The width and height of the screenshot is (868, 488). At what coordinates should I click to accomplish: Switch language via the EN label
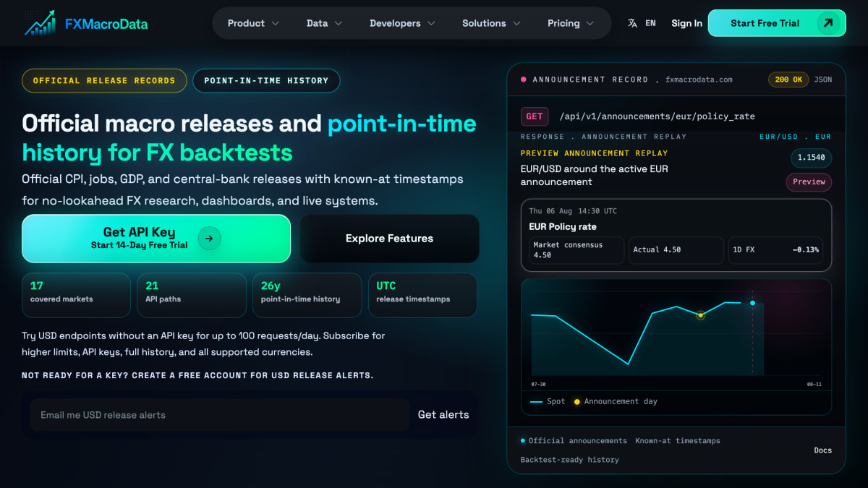pyautogui.click(x=650, y=23)
